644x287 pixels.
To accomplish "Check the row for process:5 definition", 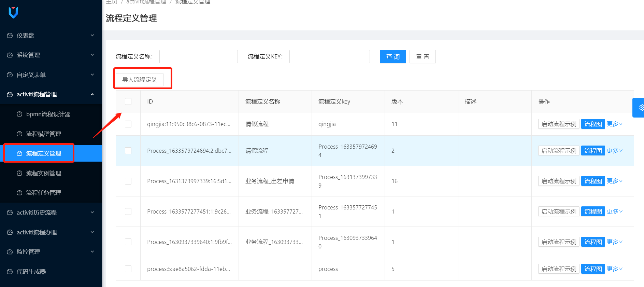I will [128, 269].
